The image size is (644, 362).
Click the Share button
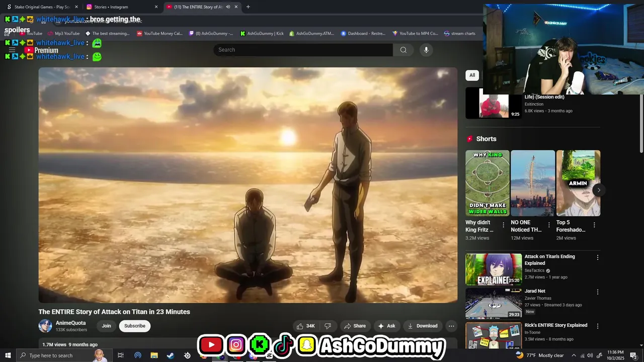coord(355,326)
